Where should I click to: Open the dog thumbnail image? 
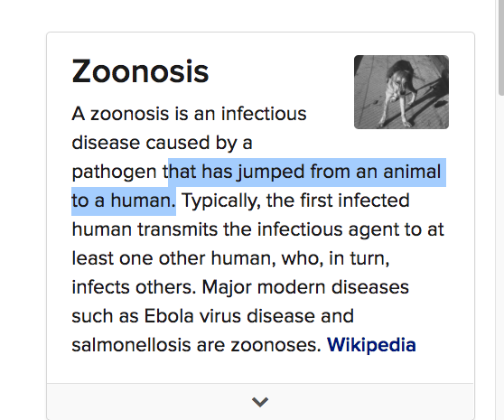point(401,92)
